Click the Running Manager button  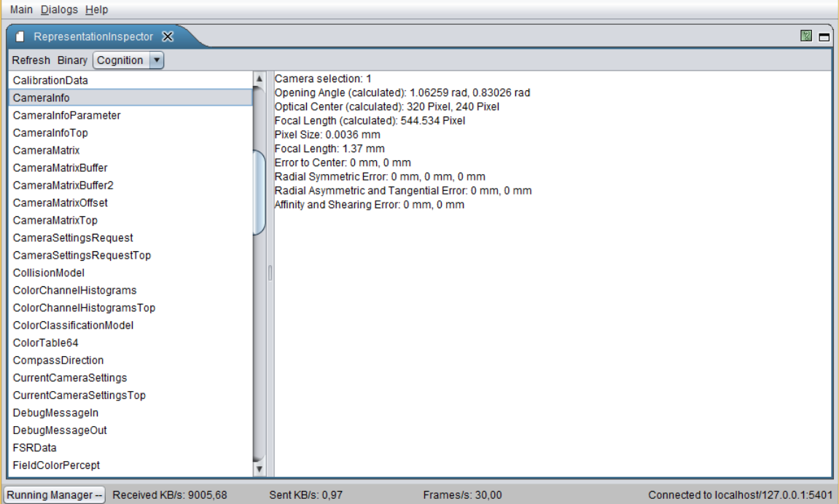point(55,495)
